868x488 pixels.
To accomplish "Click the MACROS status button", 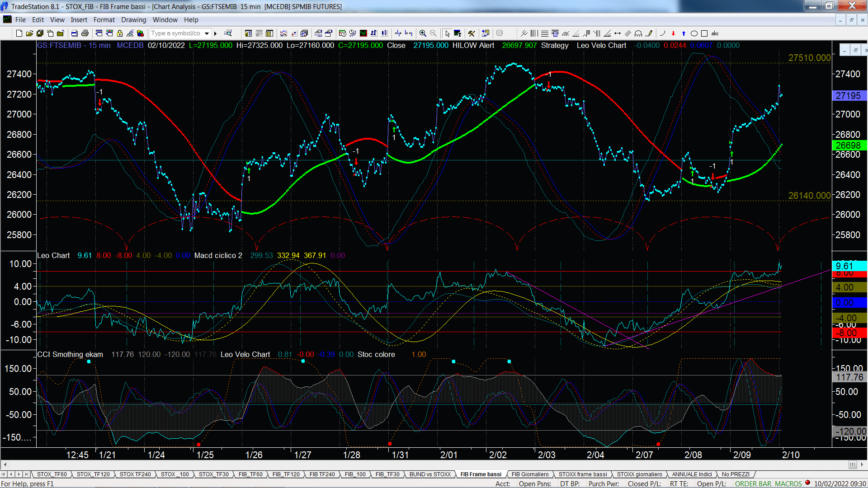I will coord(788,483).
